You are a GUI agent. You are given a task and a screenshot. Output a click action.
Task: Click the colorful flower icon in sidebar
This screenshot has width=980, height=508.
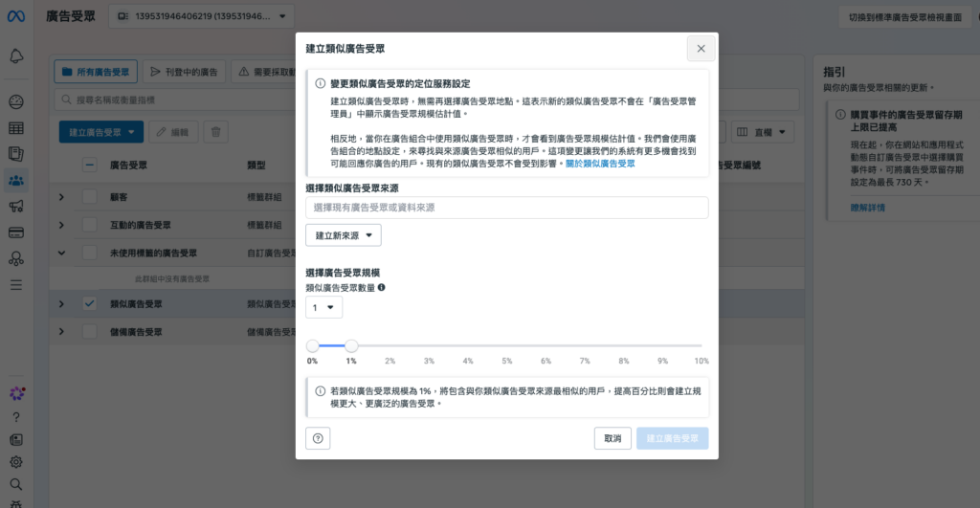click(17, 393)
